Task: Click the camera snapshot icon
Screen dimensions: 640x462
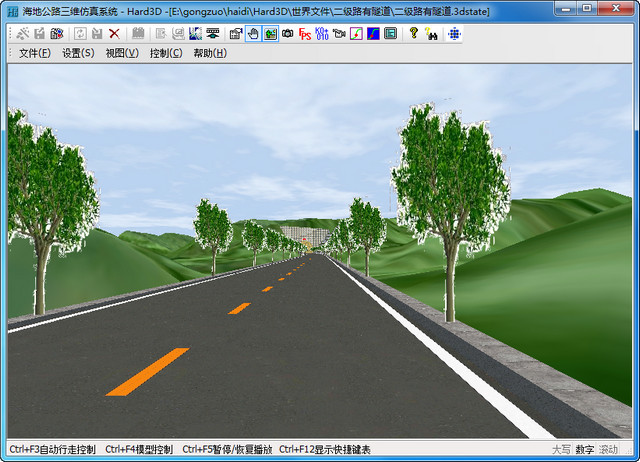Action: click(288, 33)
